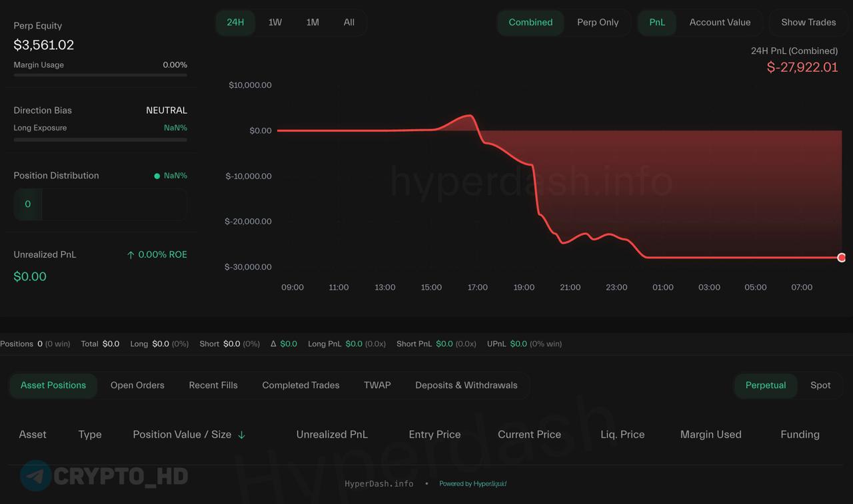Sort by the Current Price column
Viewport: 853px width, 504px height.
click(x=529, y=435)
